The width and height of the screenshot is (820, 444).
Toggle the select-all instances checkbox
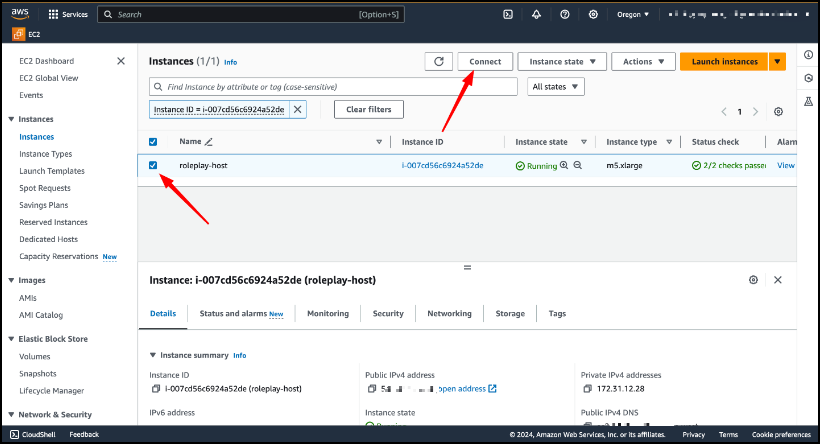pyautogui.click(x=153, y=142)
